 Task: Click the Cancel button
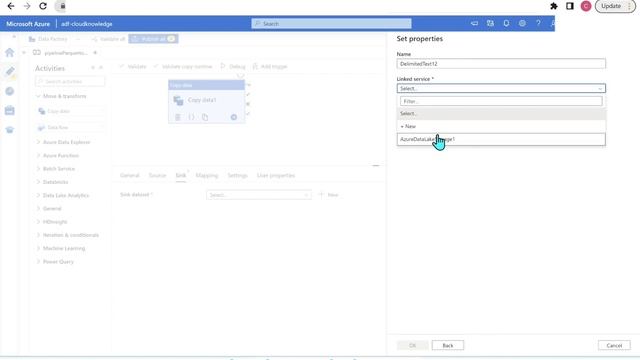click(x=614, y=345)
